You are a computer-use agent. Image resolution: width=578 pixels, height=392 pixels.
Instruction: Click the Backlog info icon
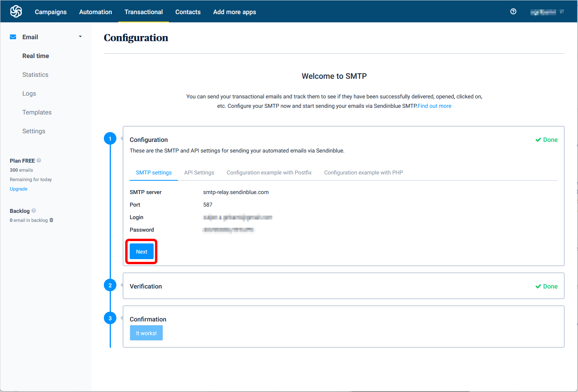point(34,211)
